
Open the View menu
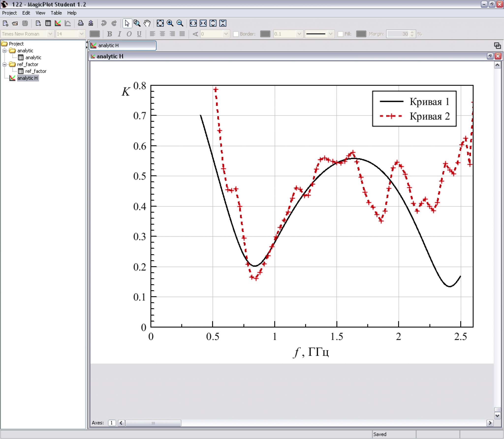40,13
